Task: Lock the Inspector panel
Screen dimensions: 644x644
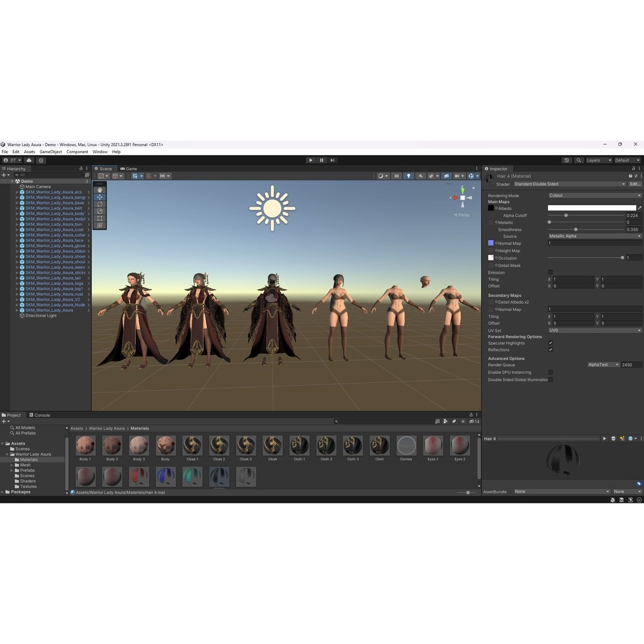Action: tap(633, 168)
